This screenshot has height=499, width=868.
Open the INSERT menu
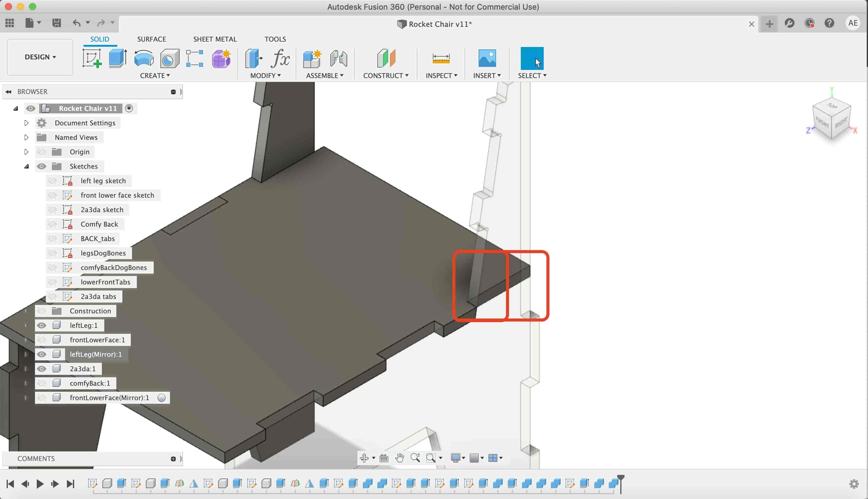pos(487,75)
